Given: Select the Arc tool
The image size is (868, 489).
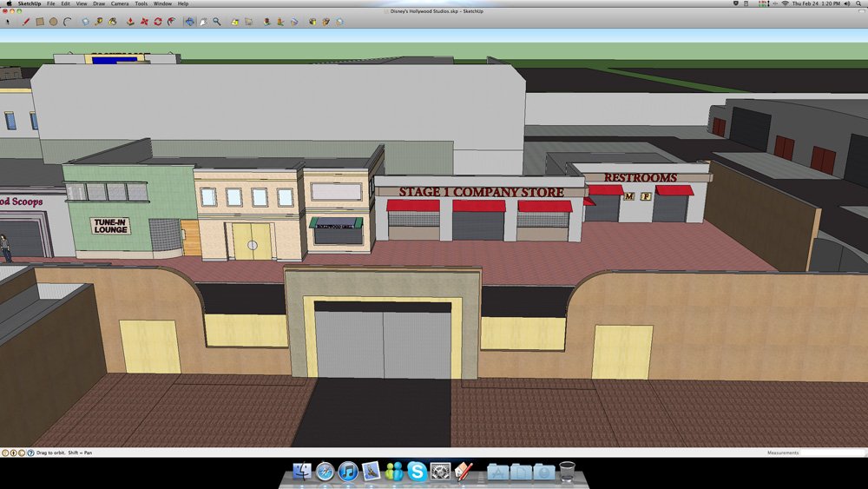Looking at the screenshot, I should [x=66, y=22].
